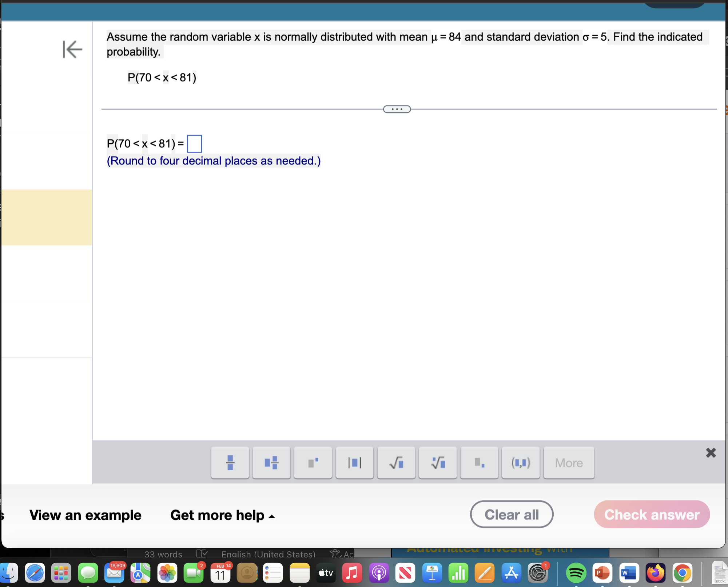The image size is (728, 587).
Task: Open More math symbols
Action: [x=569, y=463]
